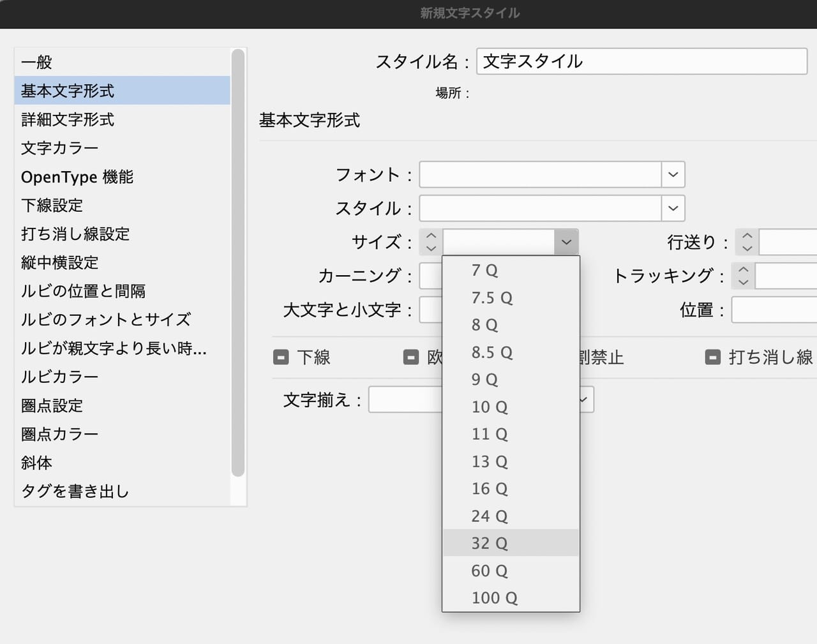Select "一般" in the left category list
Viewport: 817px width, 644px height.
click(35, 62)
